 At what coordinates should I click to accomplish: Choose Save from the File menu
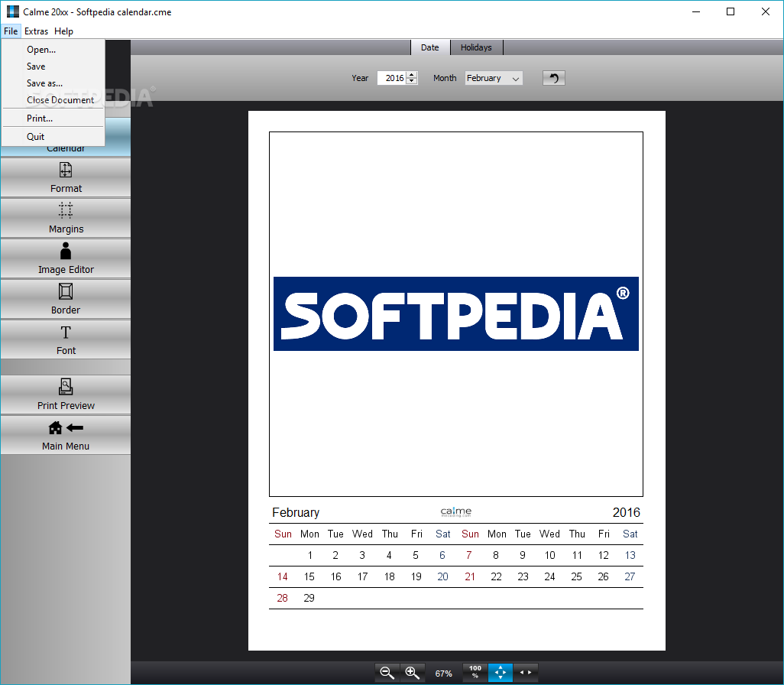coord(53,67)
